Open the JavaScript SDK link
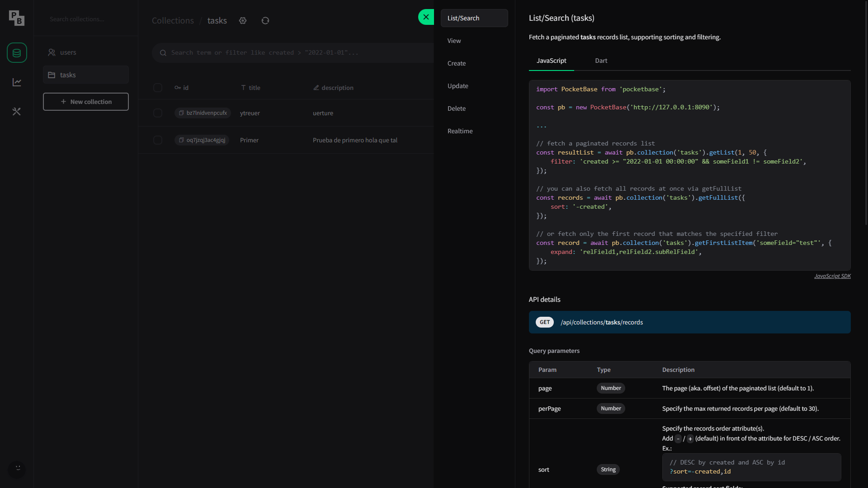Viewport: 868px width, 488px height. click(832, 276)
